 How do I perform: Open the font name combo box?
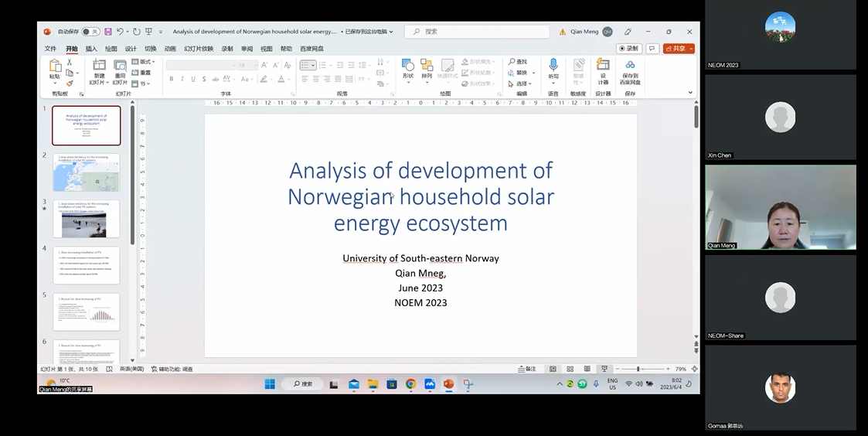[x=202, y=65]
